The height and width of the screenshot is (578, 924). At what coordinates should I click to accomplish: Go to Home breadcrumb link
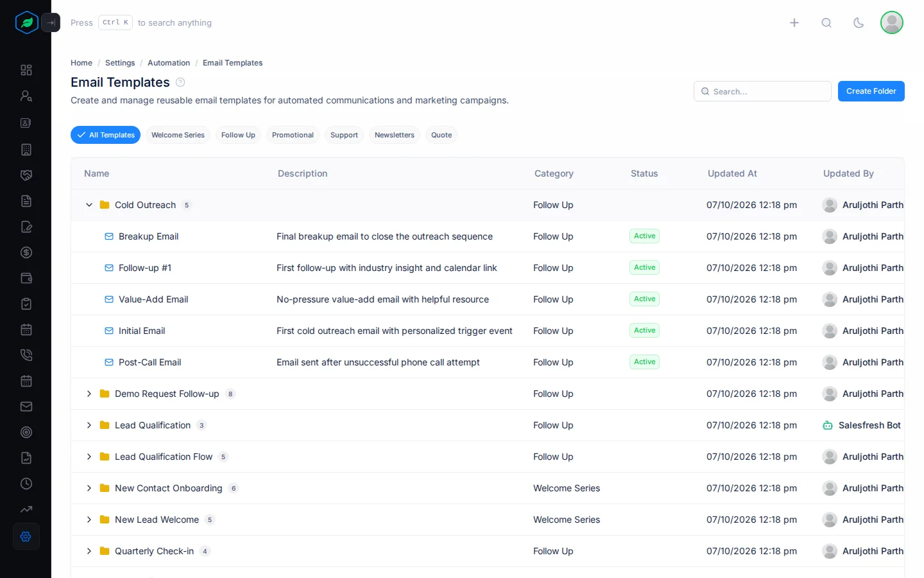coord(81,63)
